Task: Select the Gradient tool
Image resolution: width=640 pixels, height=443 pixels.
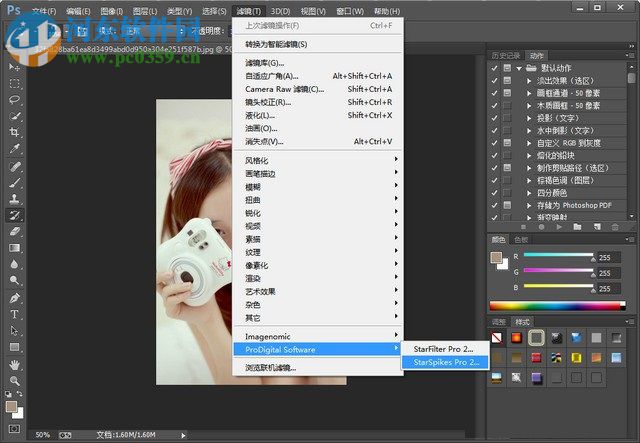Action: coord(14,248)
